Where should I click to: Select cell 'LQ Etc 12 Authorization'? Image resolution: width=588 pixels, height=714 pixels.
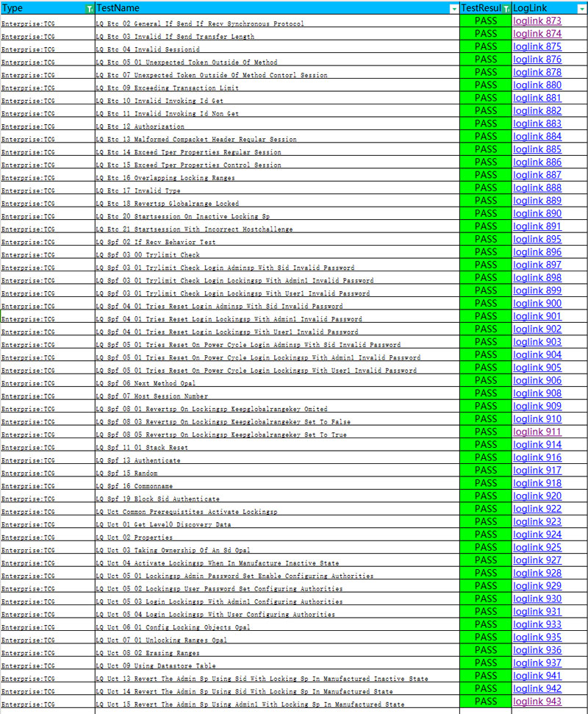point(277,124)
